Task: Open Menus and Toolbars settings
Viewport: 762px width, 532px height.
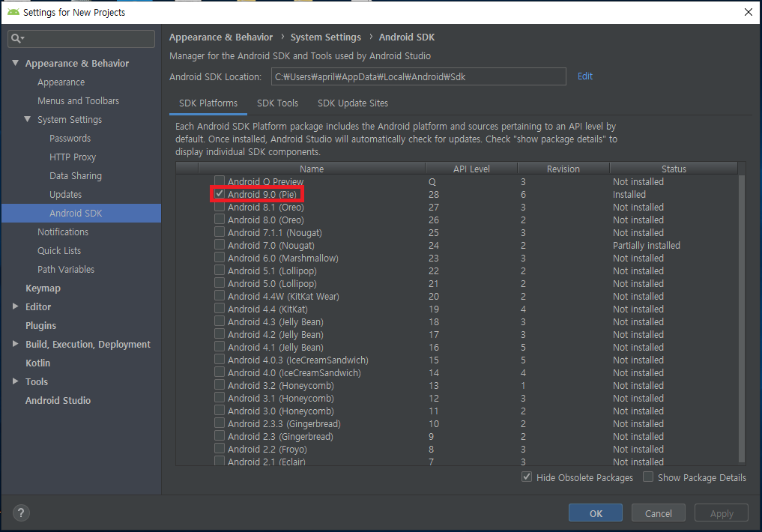Action: 78,100
